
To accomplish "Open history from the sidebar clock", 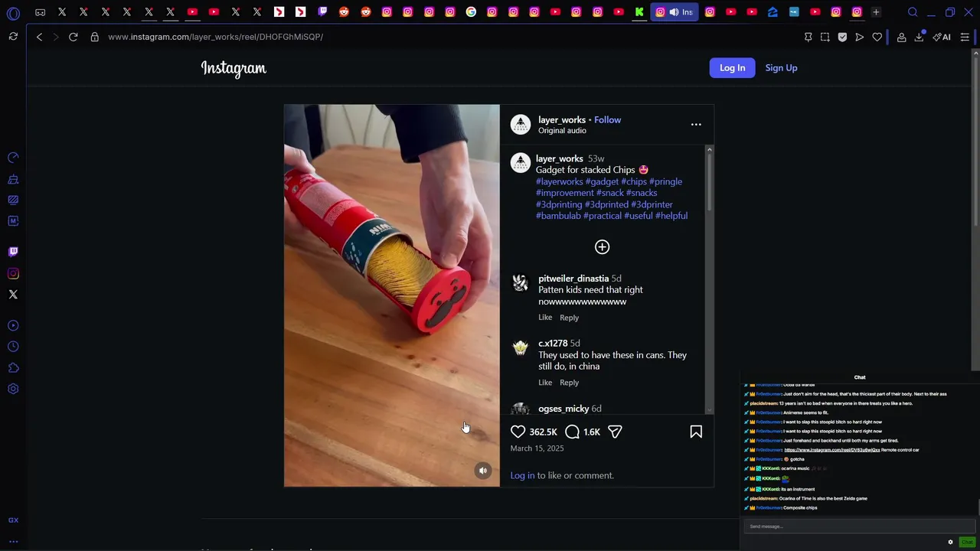I will [13, 347].
